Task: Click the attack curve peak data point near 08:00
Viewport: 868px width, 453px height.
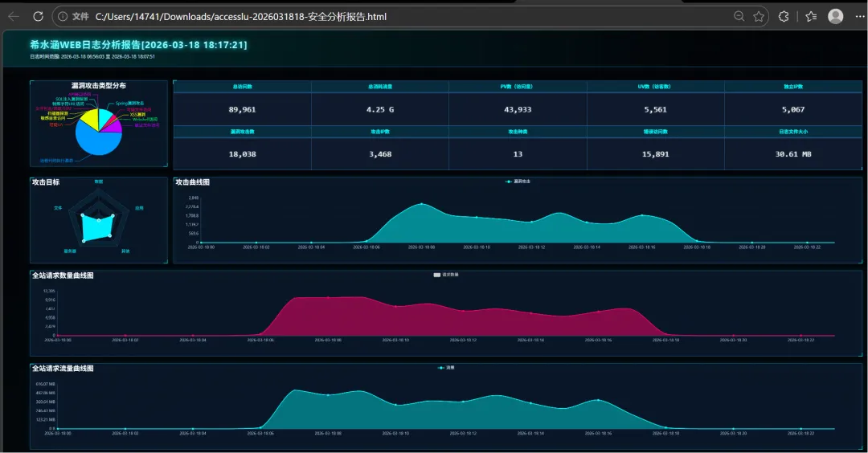Action: [x=421, y=204]
